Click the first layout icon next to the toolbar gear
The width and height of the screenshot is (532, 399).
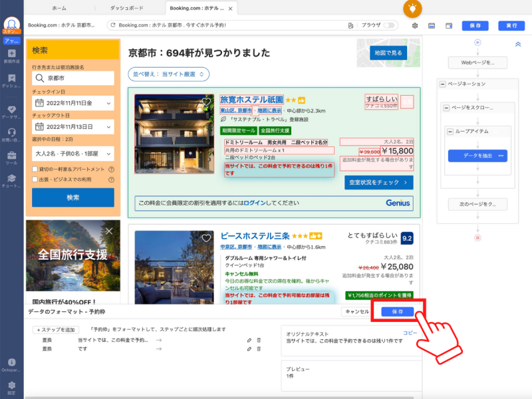point(432,26)
